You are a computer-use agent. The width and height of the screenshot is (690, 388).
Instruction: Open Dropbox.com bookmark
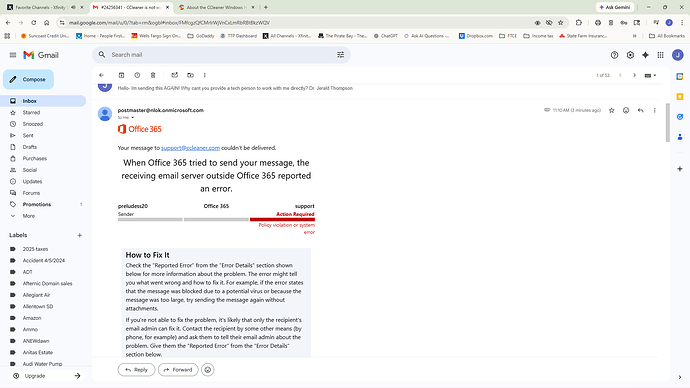tap(476, 36)
